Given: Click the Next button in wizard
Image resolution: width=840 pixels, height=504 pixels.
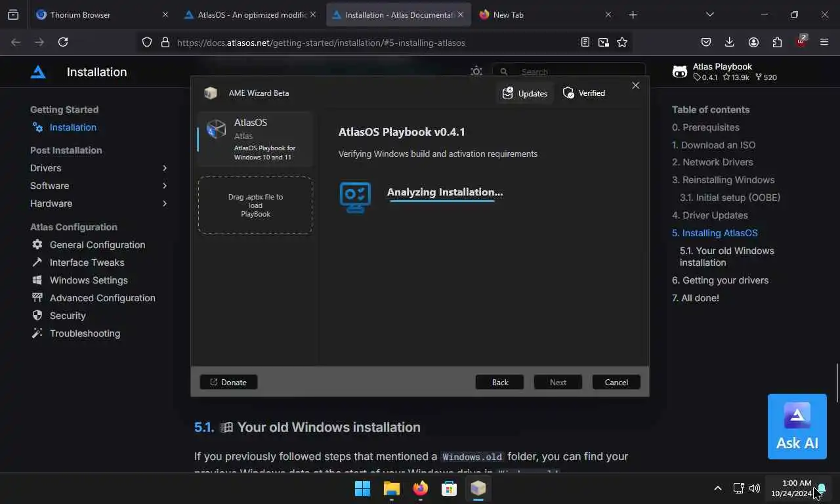Looking at the screenshot, I should [x=558, y=382].
